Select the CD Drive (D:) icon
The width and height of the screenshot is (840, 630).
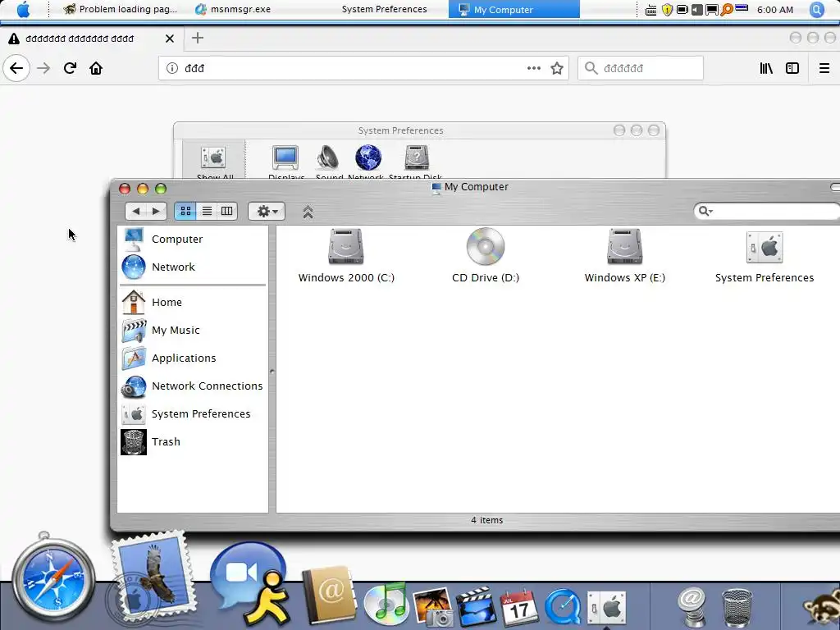tap(486, 256)
